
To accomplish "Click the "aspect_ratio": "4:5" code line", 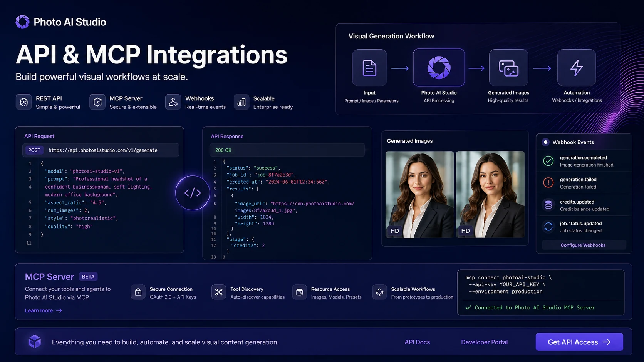I will (x=75, y=202).
